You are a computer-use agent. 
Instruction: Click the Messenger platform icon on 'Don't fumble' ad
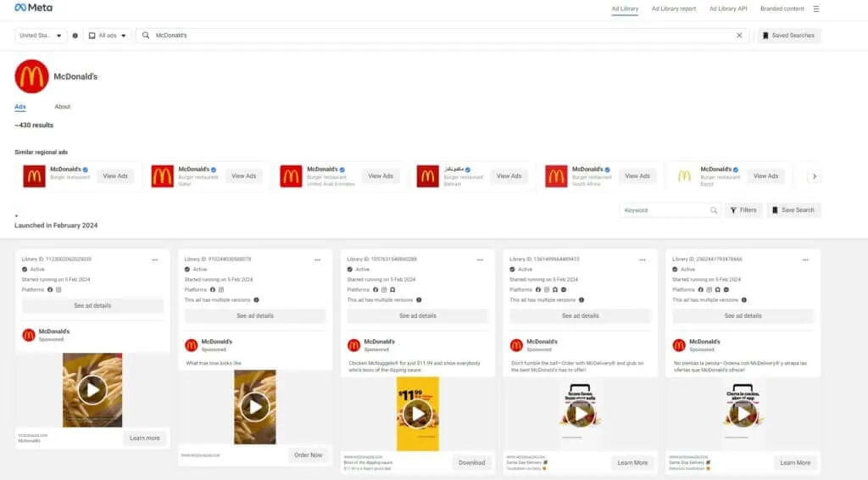(x=564, y=289)
